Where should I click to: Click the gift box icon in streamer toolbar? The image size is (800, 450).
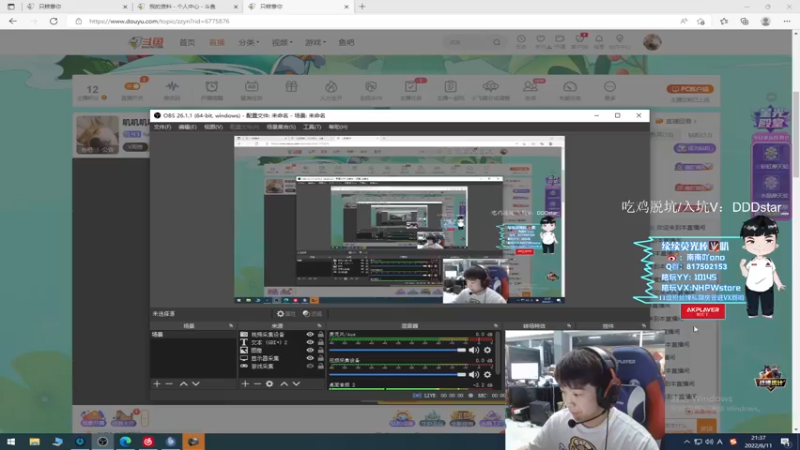pyautogui.click(x=291, y=87)
